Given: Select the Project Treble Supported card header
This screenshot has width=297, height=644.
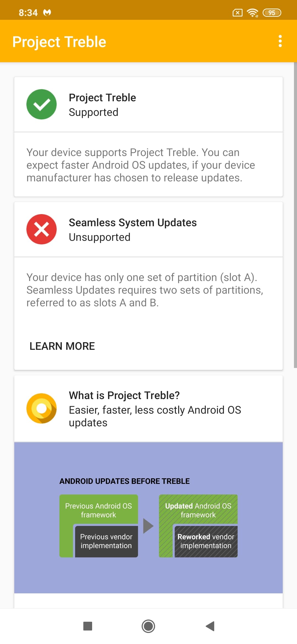Looking at the screenshot, I should click(148, 105).
